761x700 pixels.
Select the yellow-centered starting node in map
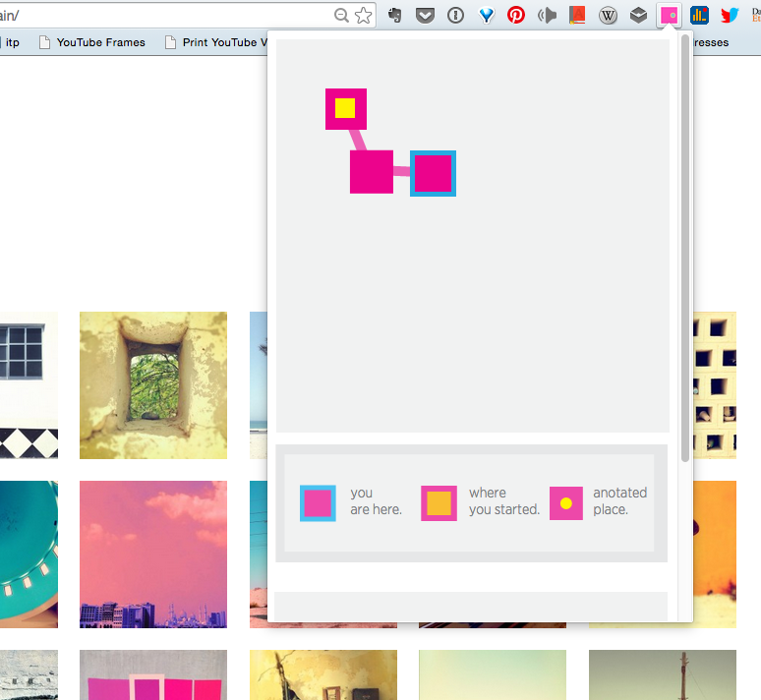345,109
